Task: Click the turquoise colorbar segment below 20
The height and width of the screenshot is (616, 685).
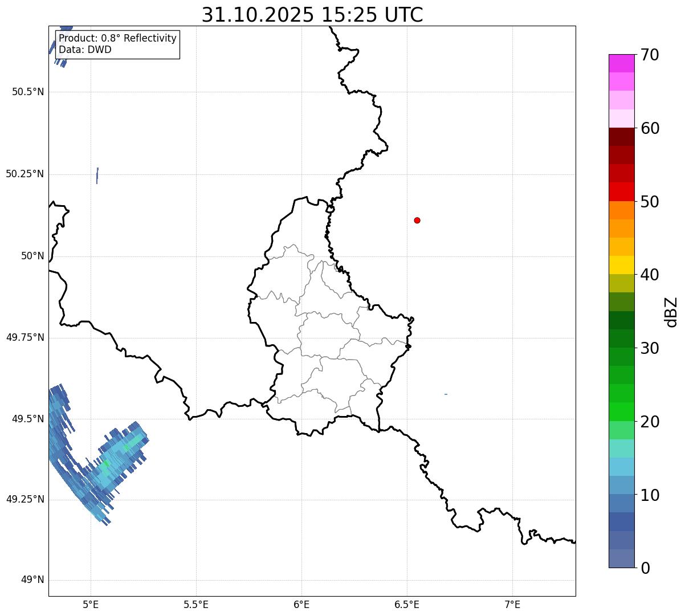Action: tap(621, 448)
